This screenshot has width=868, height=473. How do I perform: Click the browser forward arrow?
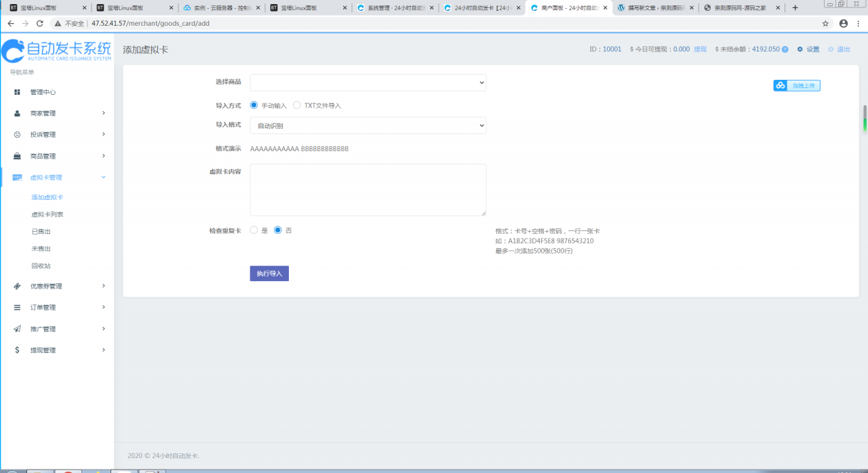tap(25, 23)
